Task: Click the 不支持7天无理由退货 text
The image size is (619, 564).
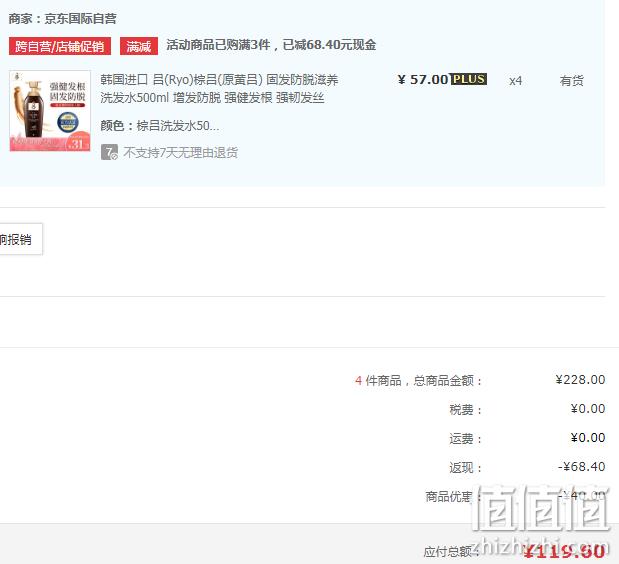Action: coord(180,152)
